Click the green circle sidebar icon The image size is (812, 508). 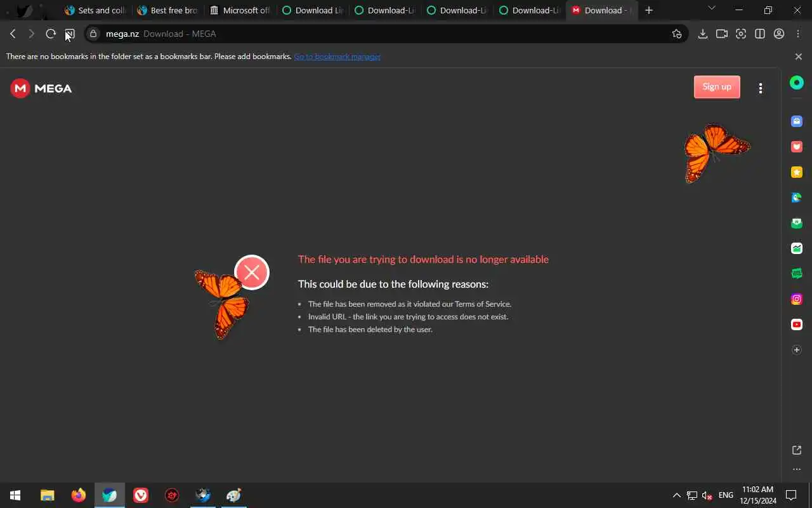pos(797,83)
